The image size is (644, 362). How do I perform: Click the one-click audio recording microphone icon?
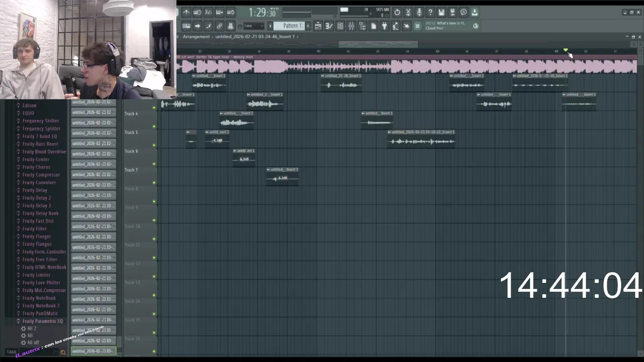coord(419,12)
